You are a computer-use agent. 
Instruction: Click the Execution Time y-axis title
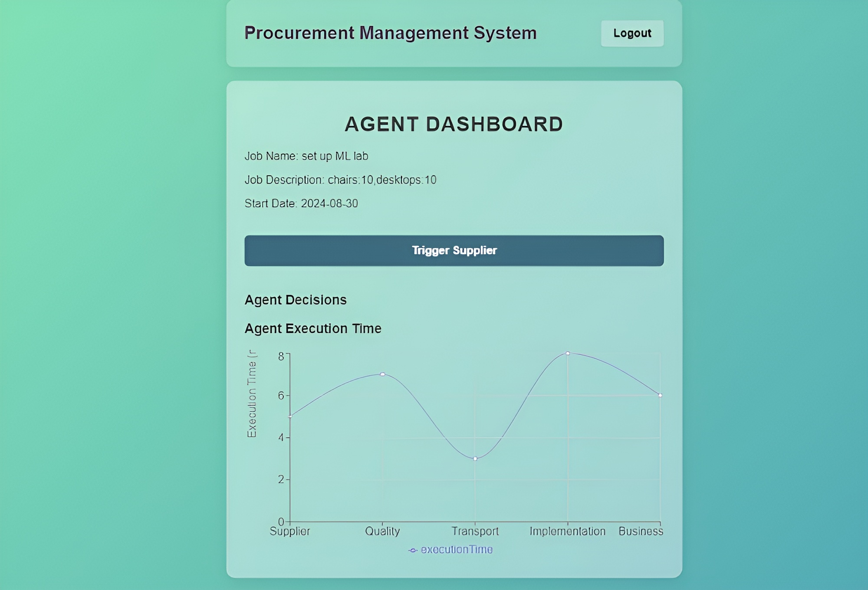coord(252,393)
